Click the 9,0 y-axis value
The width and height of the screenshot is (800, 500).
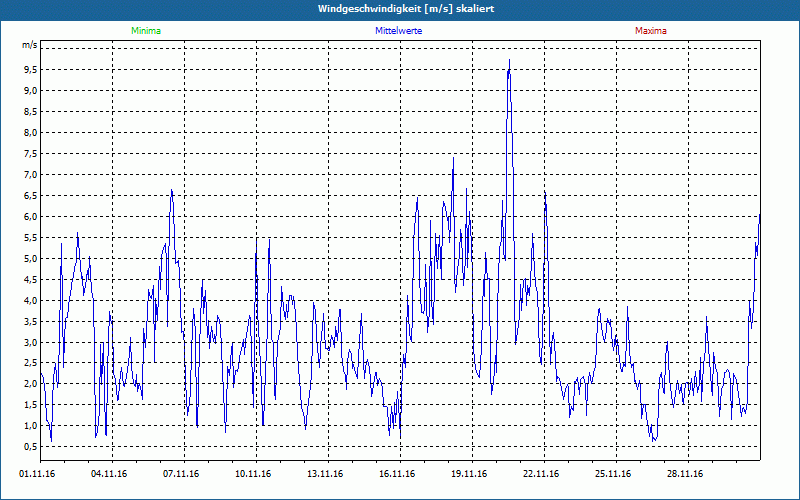click(31, 91)
